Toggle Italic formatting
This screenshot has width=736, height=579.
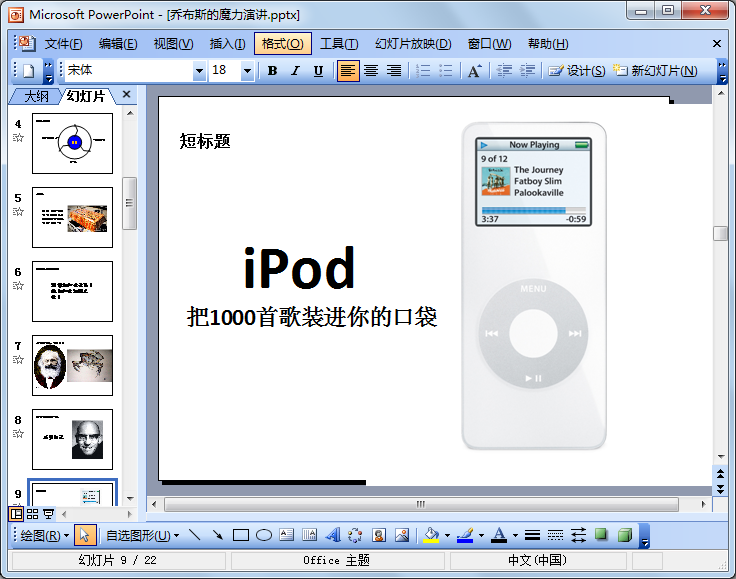tap(295, 71)
